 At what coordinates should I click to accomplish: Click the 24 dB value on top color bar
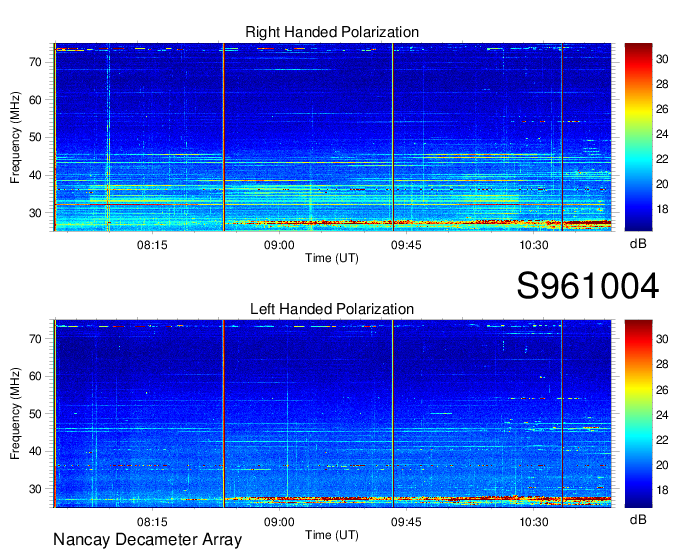coord(662,134)
